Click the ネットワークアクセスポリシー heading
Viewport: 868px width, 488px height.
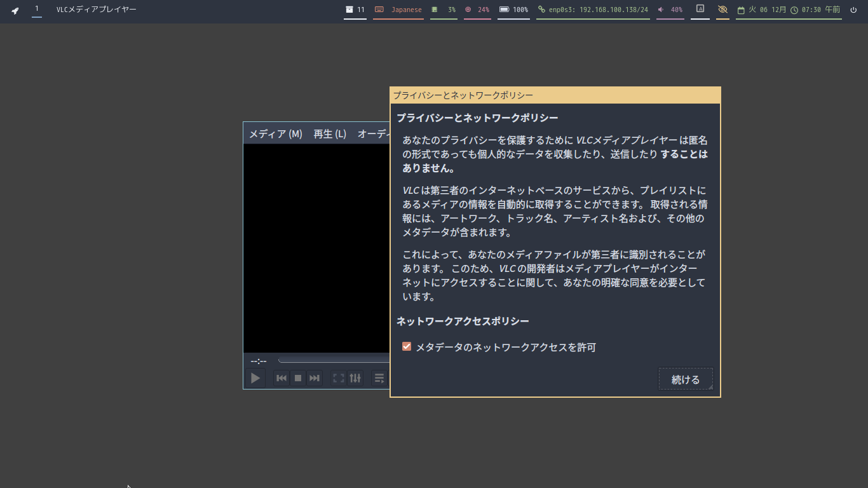point(463,322)
